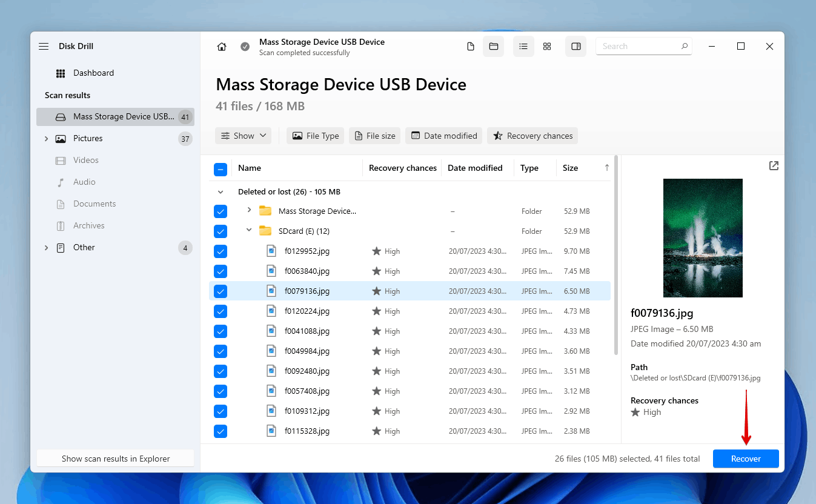Click the Videos film icon in the sidebar
Screen dimensions: 816x504
coord(61,161)
